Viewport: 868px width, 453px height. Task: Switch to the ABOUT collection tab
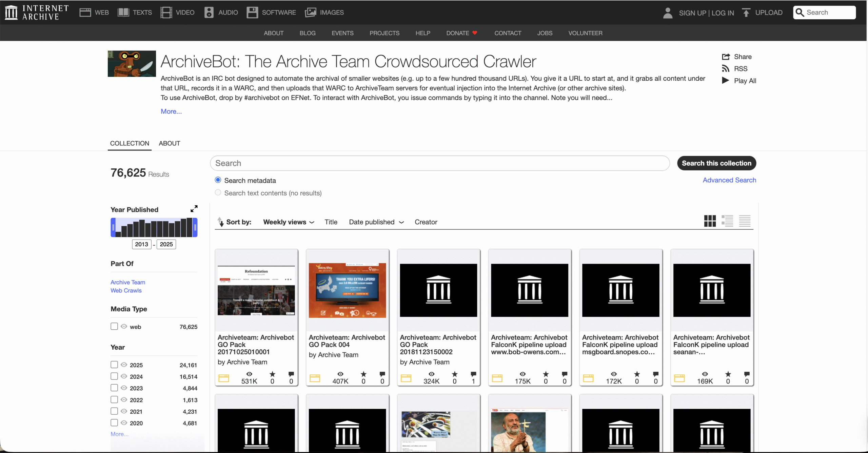[170, 143]
